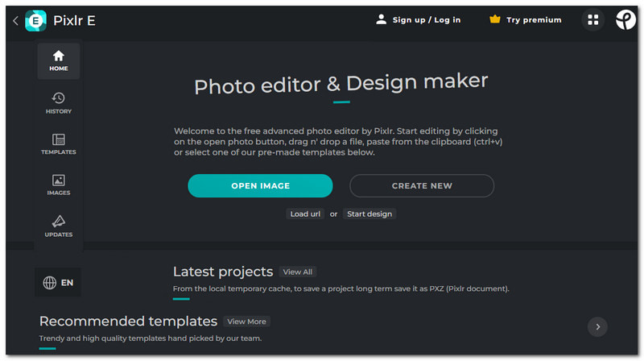Image resolution: width=644 pixels, height=361 pixels.
Task: Open the EN language selector
Action: [x=58, y=283]
